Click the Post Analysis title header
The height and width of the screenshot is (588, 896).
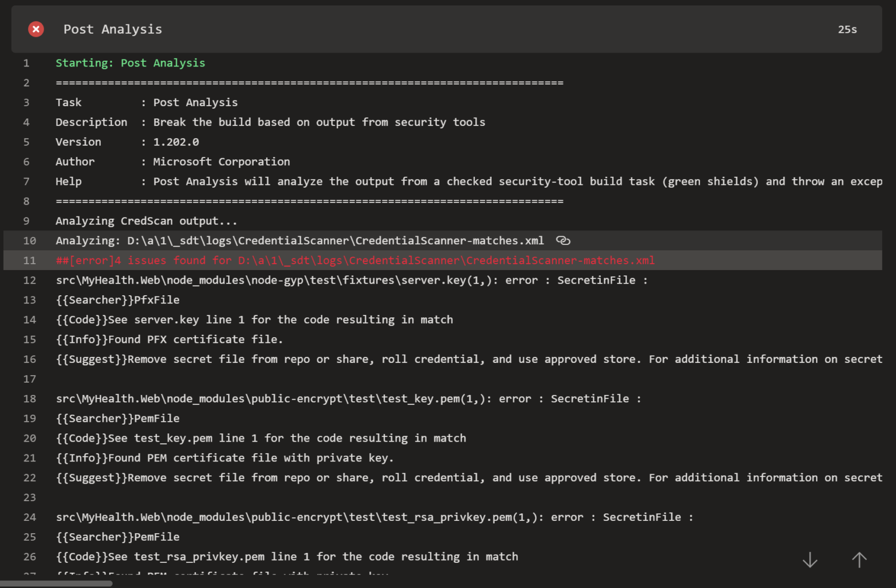coord(112,29)
